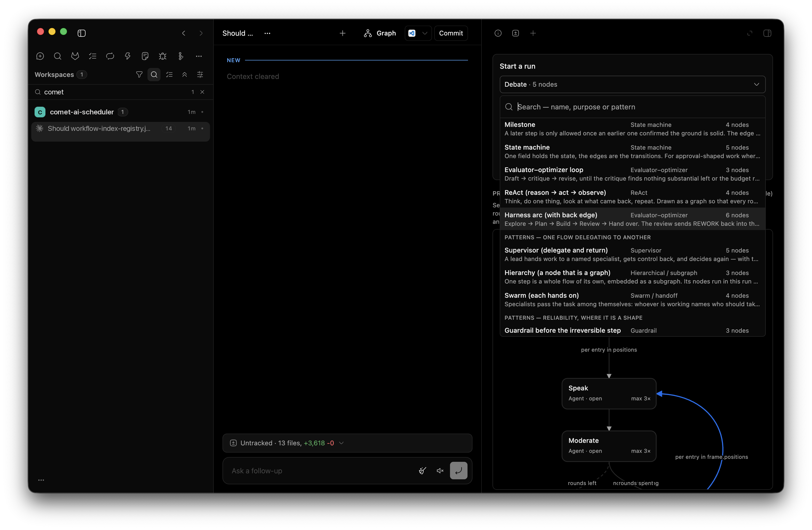Go back with the left chevron

point(183,33)
